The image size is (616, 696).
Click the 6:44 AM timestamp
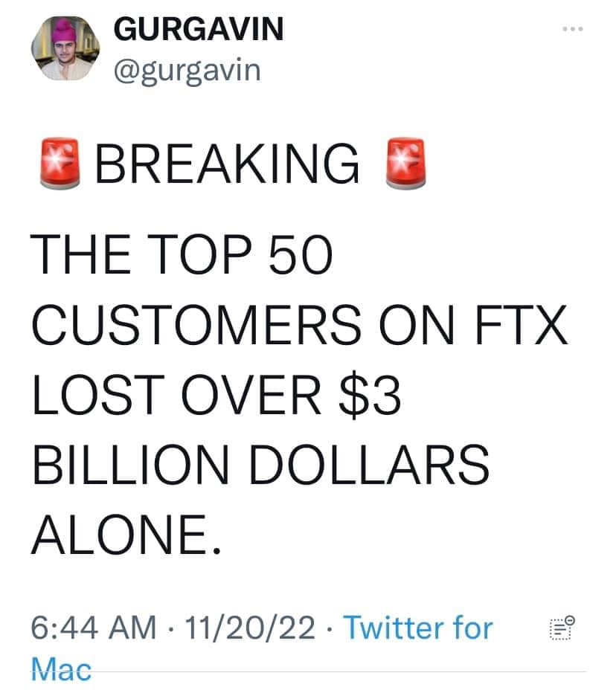click(x=94, y=628)
